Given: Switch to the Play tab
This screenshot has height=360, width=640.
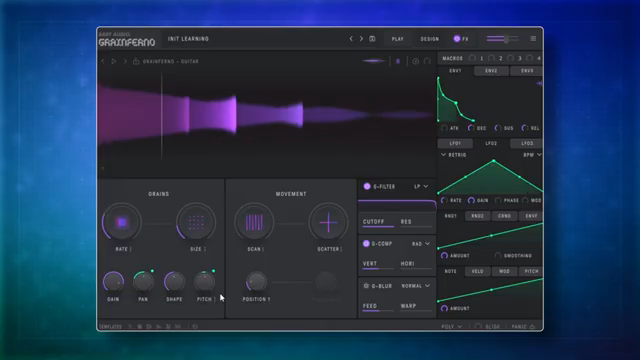Looking at the screenshot, I should 398,39.
